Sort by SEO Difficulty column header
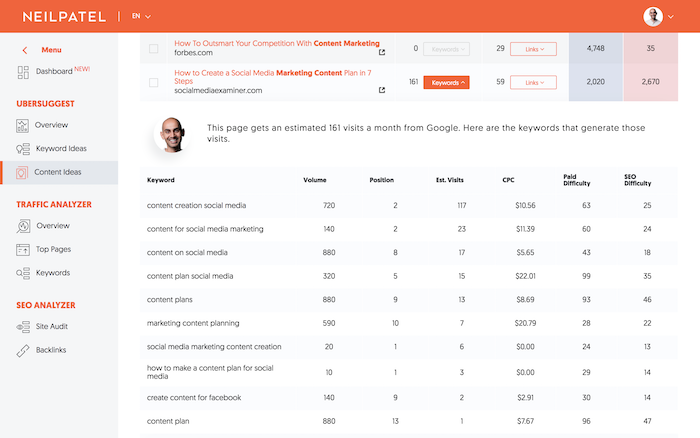Viewport: 700px width, 438px height. 638,180
